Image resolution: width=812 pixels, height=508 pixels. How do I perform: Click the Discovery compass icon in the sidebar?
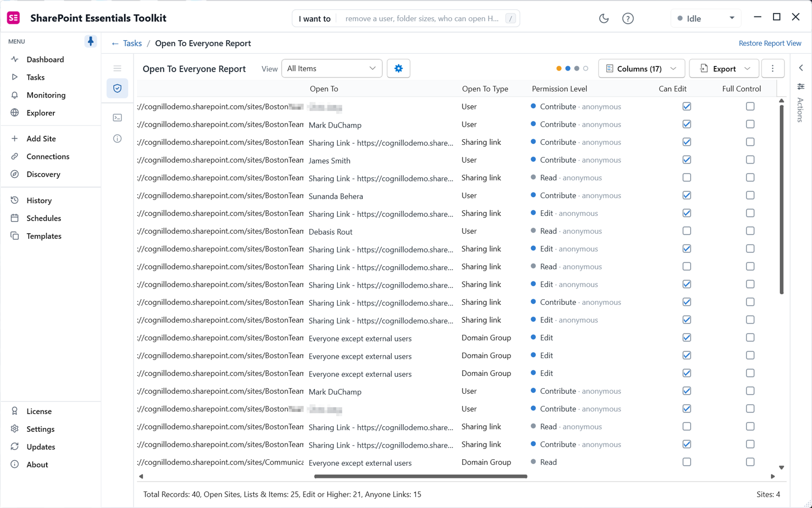click(15, 174)
